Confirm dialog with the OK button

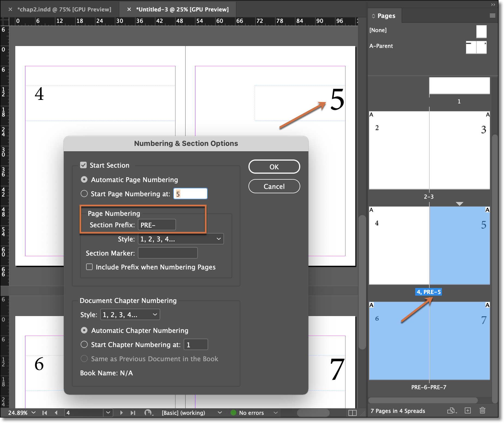tap(274, 167)
